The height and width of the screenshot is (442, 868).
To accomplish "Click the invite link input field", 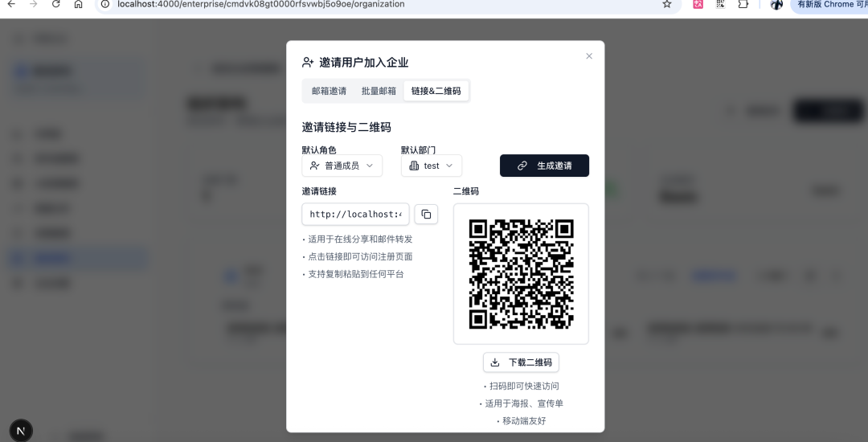I will click(x=355, y=214).
